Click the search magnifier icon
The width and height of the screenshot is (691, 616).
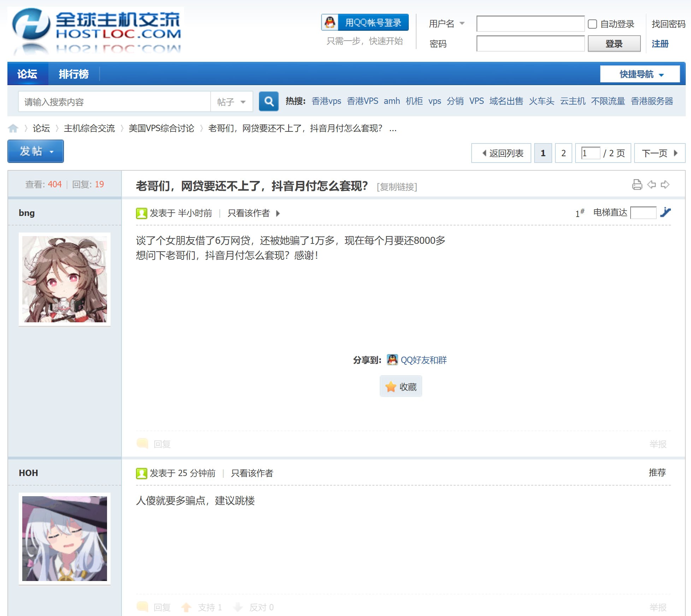[x=268, y=101]
